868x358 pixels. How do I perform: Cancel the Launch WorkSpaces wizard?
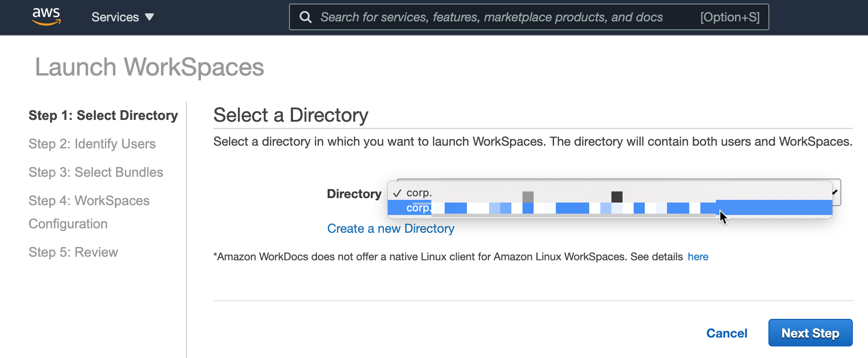(727, 333)
